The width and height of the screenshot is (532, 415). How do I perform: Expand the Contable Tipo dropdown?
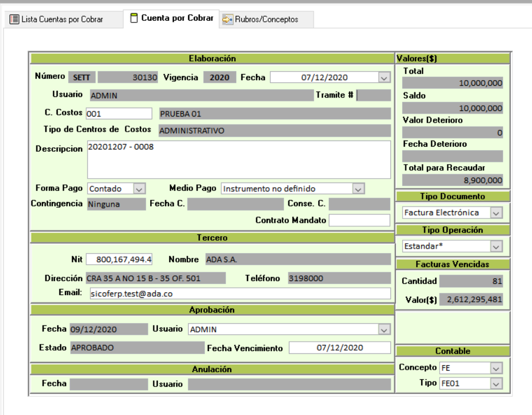(496, 384)
